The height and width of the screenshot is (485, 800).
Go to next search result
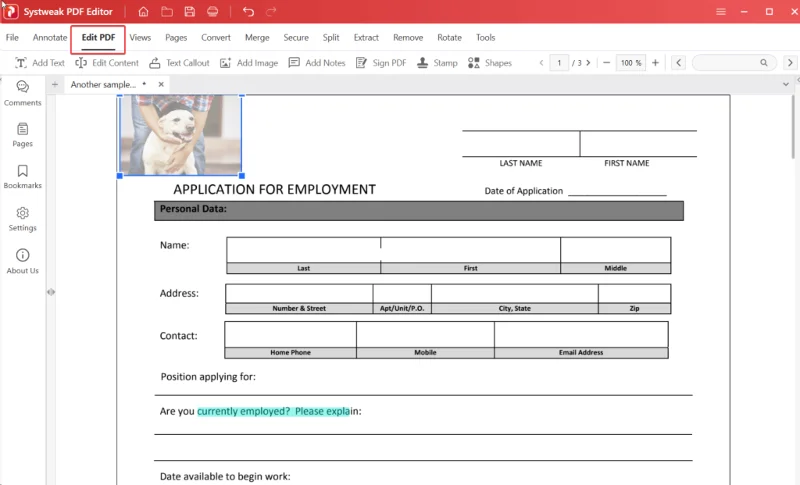[790, 63]
